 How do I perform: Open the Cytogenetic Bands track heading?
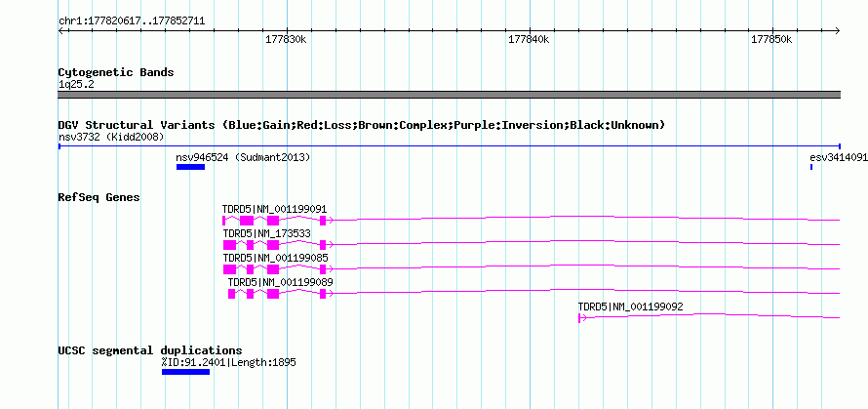click(116, 72)
